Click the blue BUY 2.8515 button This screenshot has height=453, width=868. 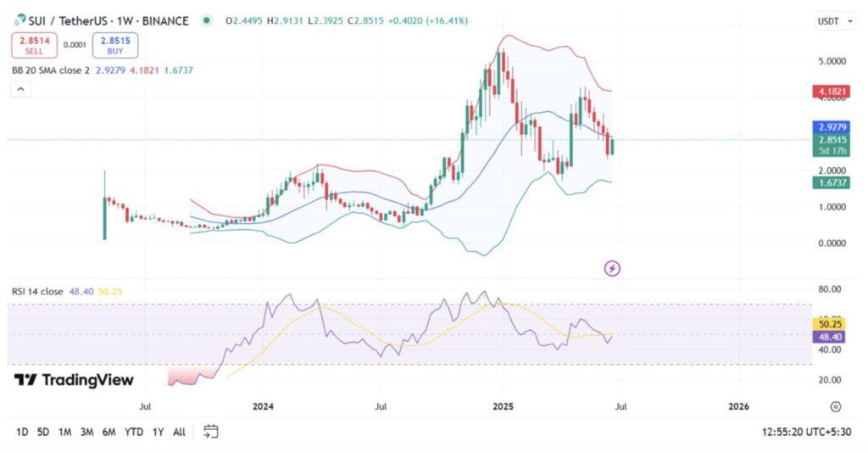tap(115, 46)
